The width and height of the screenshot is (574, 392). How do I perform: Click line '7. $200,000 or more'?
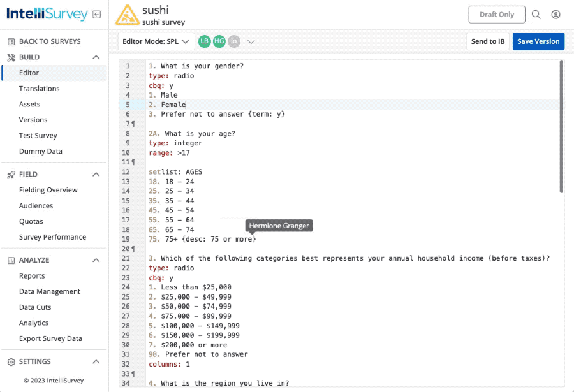(x=188, y=345)
